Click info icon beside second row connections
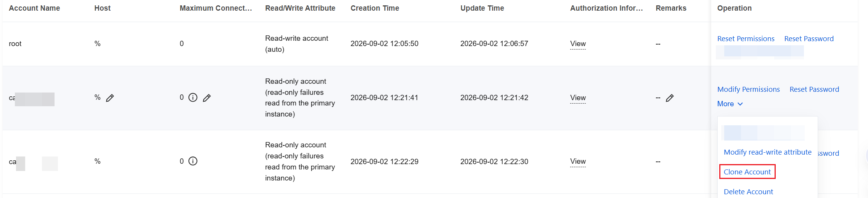The width and height of the screenshot is (868, 198). tap(193, 97)
